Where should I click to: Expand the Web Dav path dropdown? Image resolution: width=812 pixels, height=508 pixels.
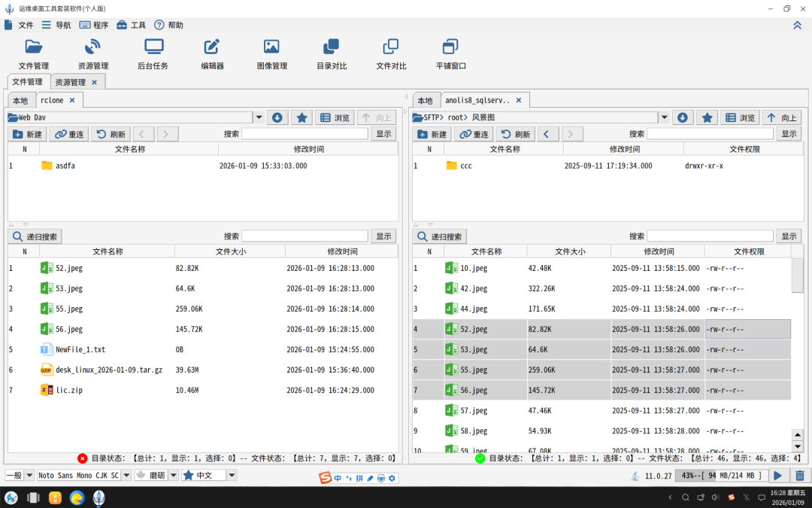(x=259, y=117)
